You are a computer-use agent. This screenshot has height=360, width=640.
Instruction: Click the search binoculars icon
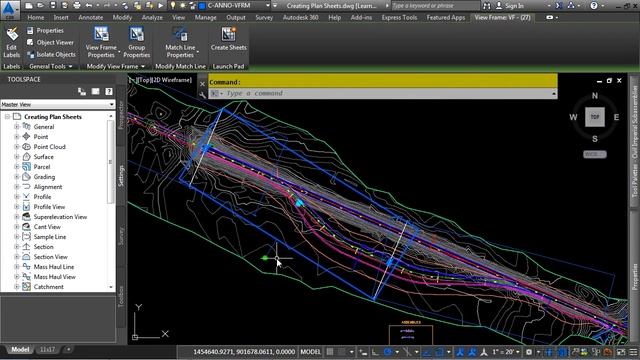(x=487, y=6)
